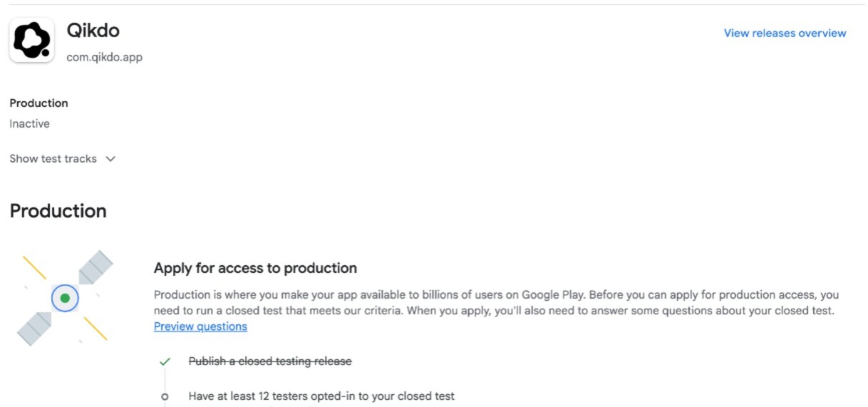Click the green checkmark step icon
The height and width of the screenshot is (407, 868).
(165, 361)
